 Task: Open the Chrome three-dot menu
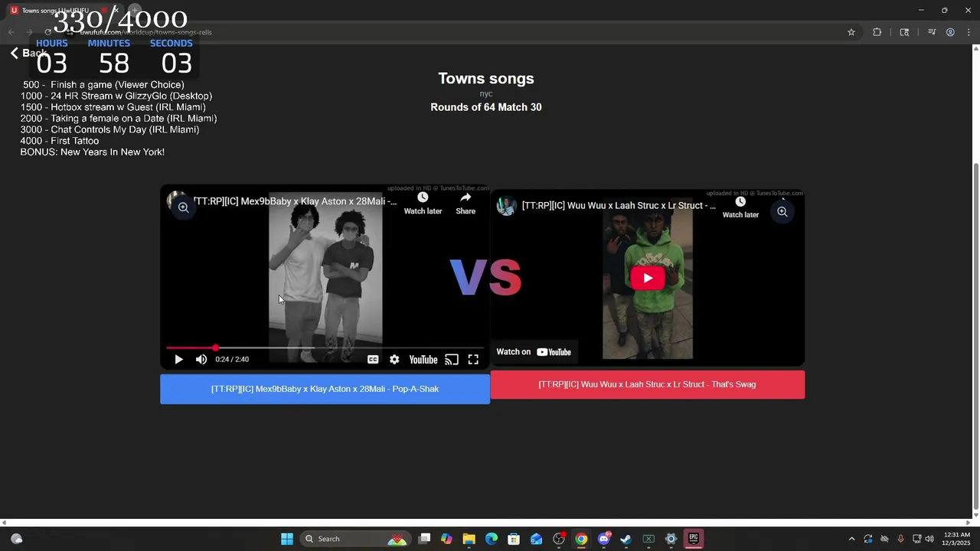(969, 32)
